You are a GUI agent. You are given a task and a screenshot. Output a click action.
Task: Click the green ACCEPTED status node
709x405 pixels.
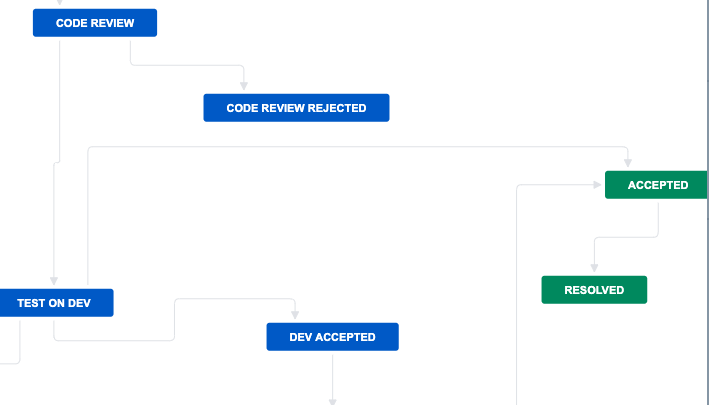coord(657,185)
